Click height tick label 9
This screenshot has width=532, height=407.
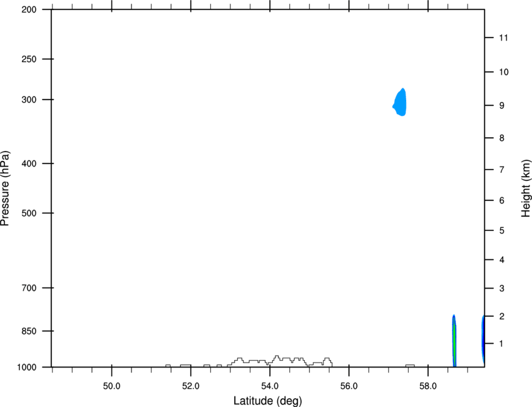tap(502, 106)
